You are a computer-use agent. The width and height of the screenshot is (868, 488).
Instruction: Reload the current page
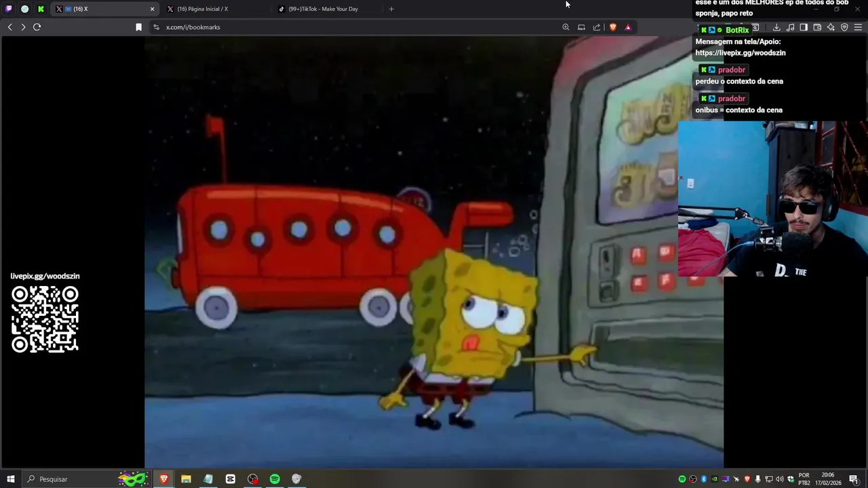pos(37,27)
